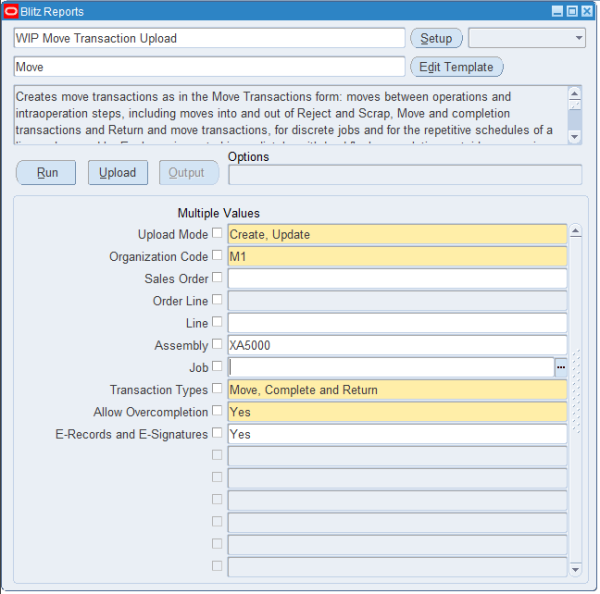Click the Sales Order input field
The width and height of the screenshot is (600, 594).
[x=398, y=279]
